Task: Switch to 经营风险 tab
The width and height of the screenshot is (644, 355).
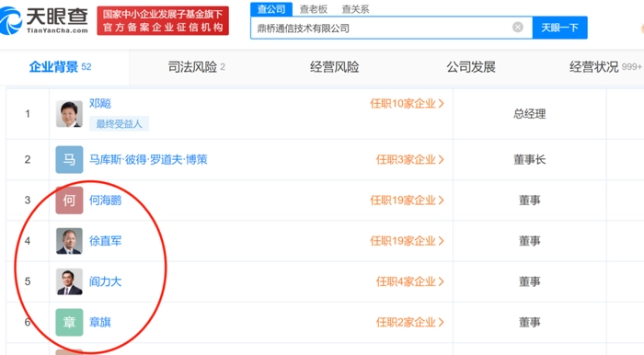Action: [x=334, y=67]
